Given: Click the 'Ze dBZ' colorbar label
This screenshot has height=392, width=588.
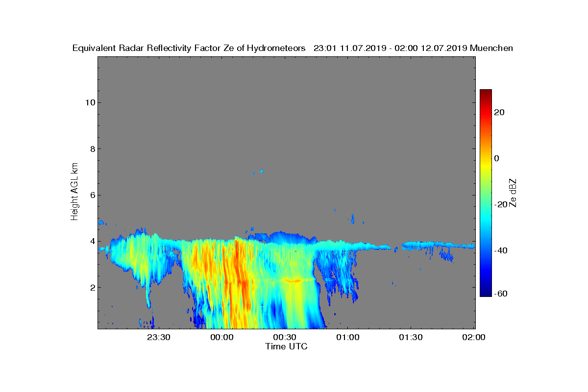Looking at the screenshot, I should [513, 193].
